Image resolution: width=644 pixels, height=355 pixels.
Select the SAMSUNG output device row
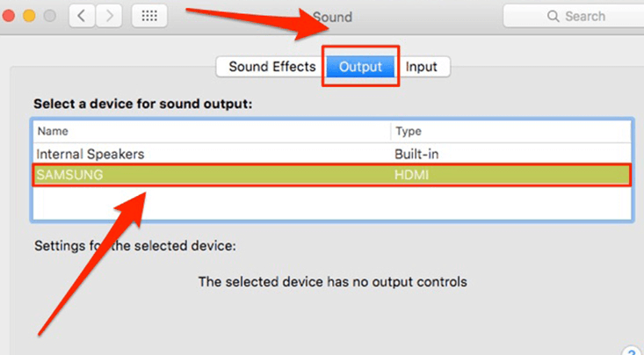pyautogui.click(x=332, y=175)
